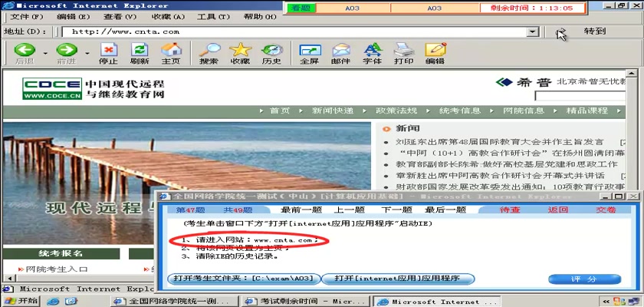This screenshot has height=307, width=644.
Task: Open the 帮助(H) menu
Action: pos(260,17)
